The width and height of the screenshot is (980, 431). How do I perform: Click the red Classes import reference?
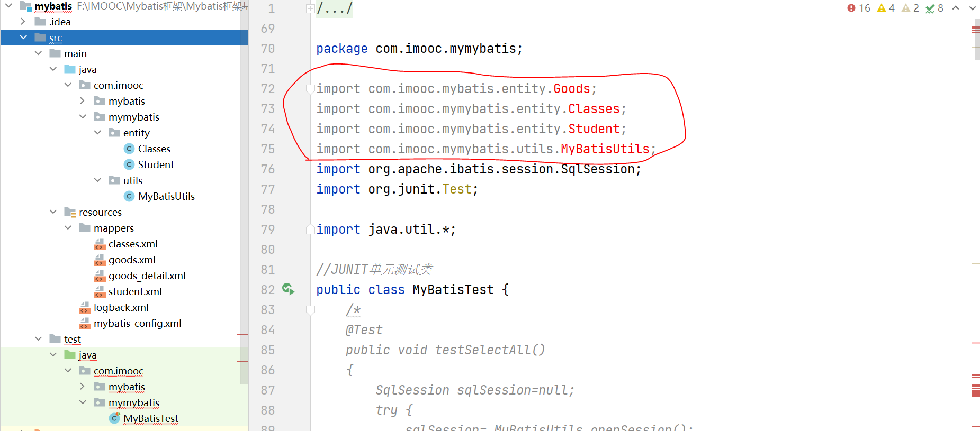[x=594, y=109]
